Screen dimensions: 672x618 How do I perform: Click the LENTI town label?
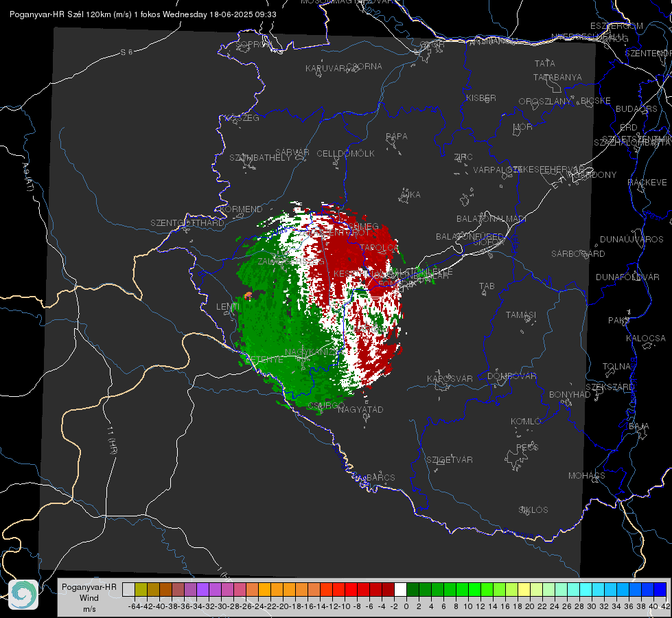(x=228, y=306)
